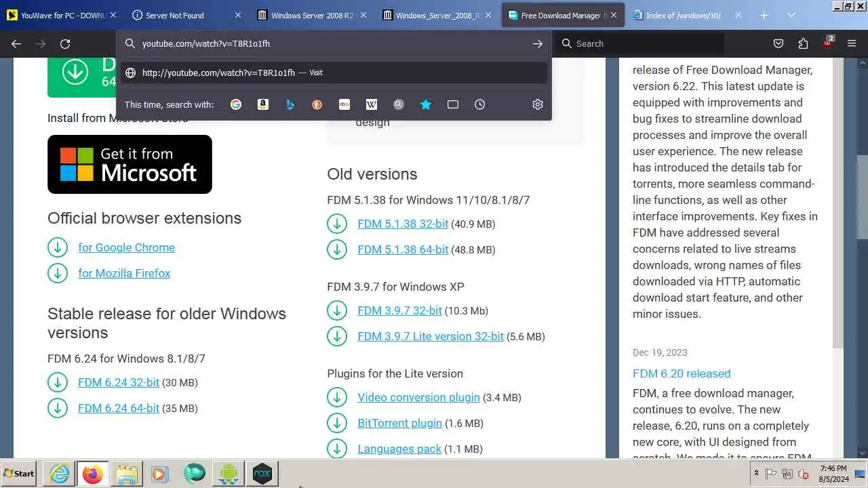Click scrollbar down arrow at bottom

pos(863,453)
